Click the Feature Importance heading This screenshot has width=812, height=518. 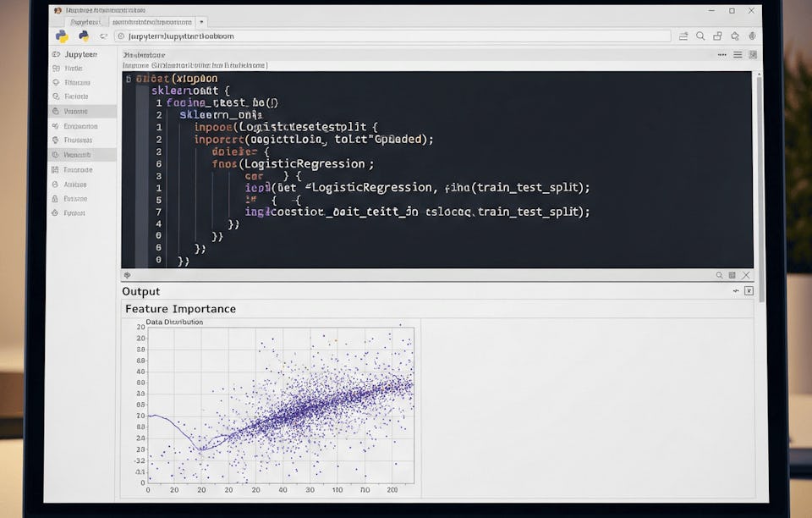[x=181, y=309]
